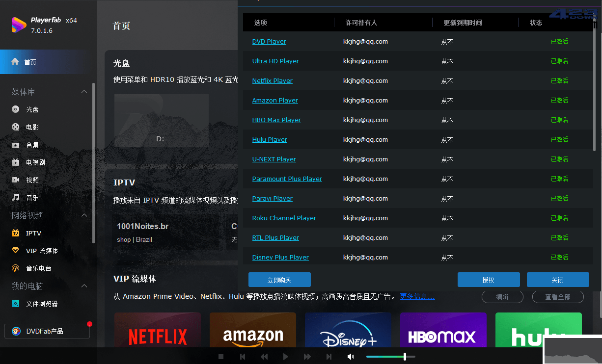
Task: Click the home icon beside 首页
Action: 15,62
